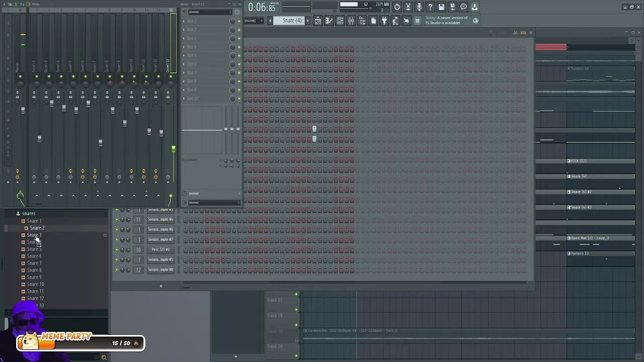Open the piano roll toolbar icon

pyautogui.click(x=329, y=21)
